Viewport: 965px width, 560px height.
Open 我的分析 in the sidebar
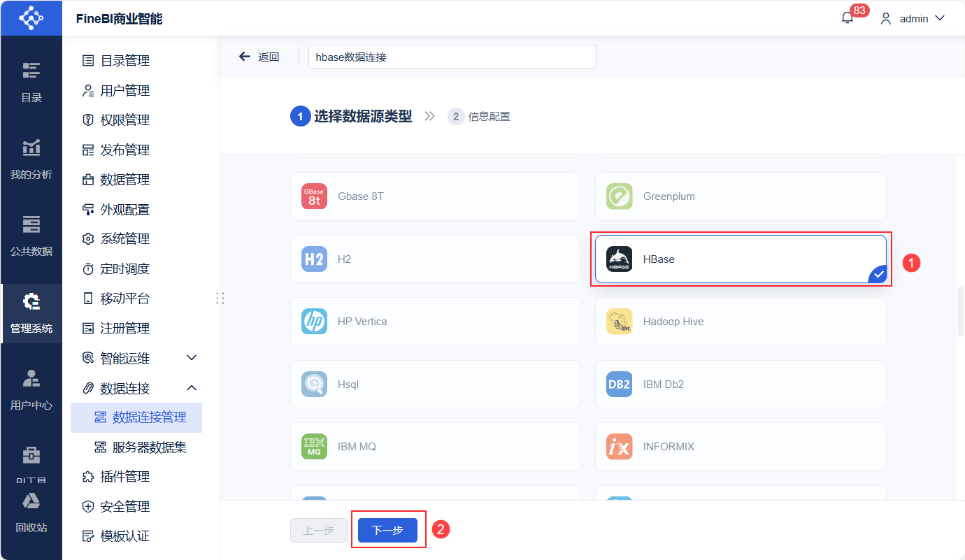click(31, 159)
